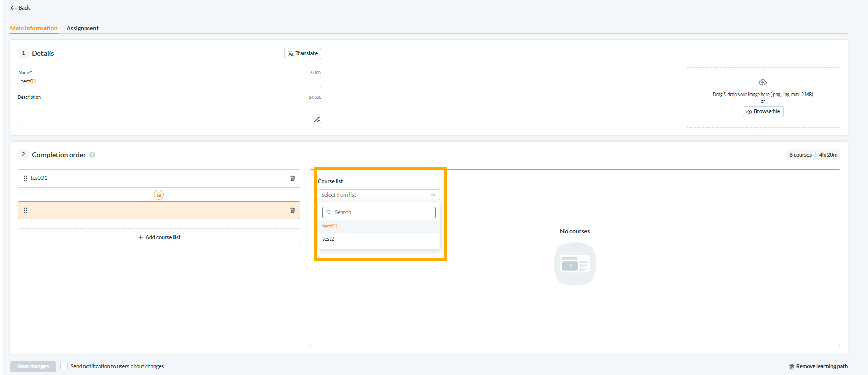Screen dimensions: 868x375
Task: Click Remove learning path
Action: pyautogui.click(x=818, y=366)
